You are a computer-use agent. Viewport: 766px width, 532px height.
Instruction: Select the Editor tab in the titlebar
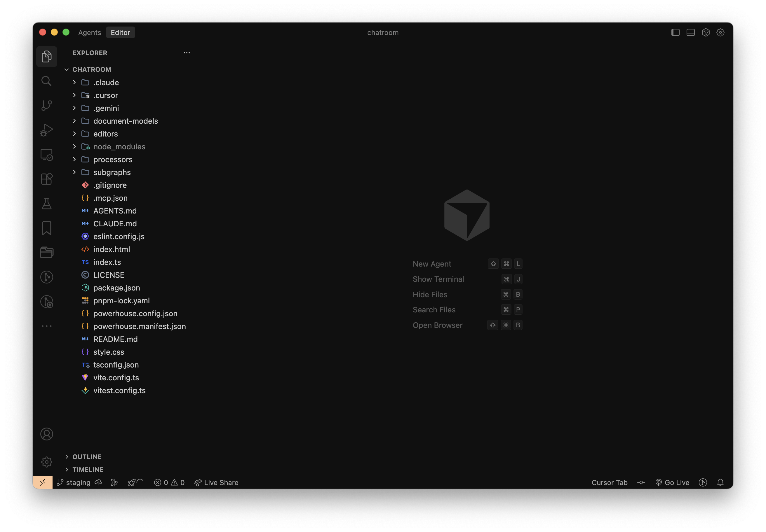pyautogui.click(x=121, y=32)
